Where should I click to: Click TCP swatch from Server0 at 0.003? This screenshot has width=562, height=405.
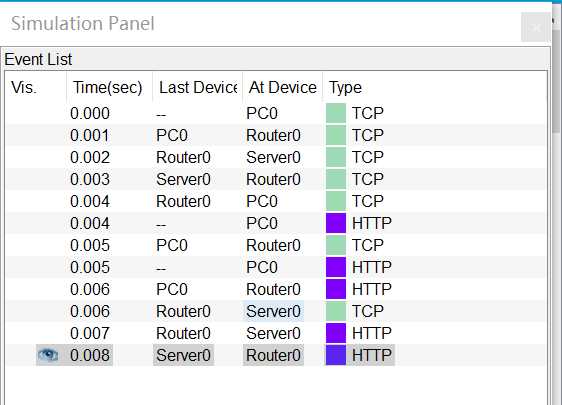coord(336,179)
